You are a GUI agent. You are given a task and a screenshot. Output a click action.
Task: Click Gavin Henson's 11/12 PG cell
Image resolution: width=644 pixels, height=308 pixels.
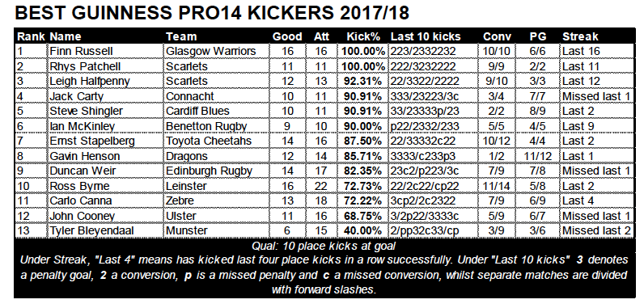(x=538, y=156)
